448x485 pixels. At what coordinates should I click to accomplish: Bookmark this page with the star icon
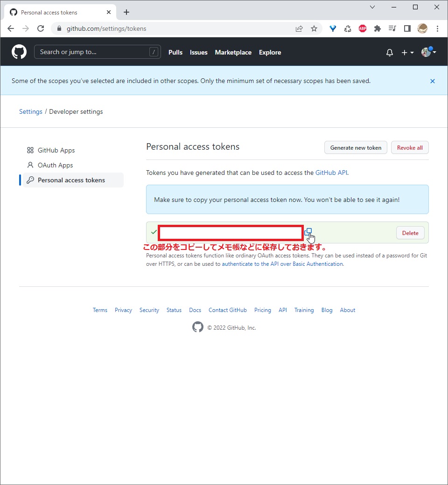(x=314, y=29)
